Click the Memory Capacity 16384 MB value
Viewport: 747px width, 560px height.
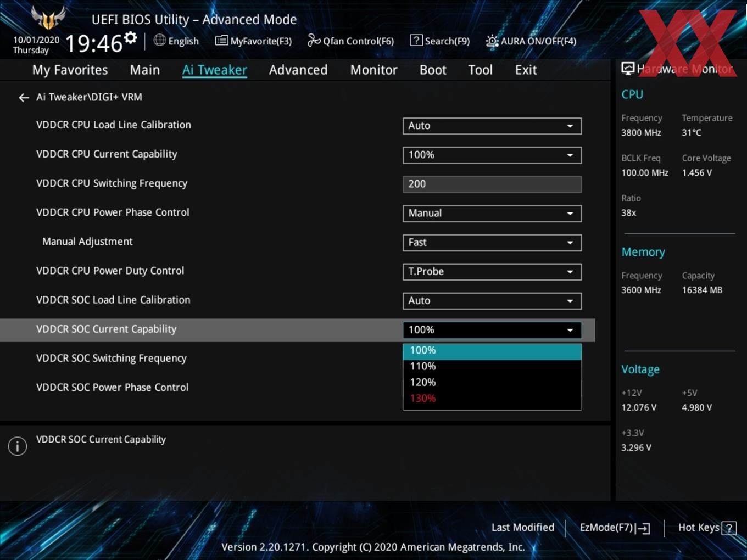(x=702, y=290)
